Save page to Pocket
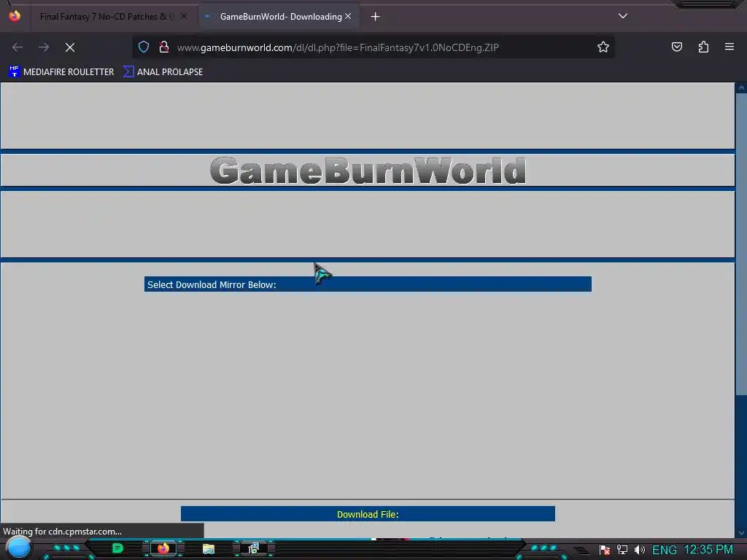This screenshot has height=560, width=747. pyautogui.click(x=677, y=47)
